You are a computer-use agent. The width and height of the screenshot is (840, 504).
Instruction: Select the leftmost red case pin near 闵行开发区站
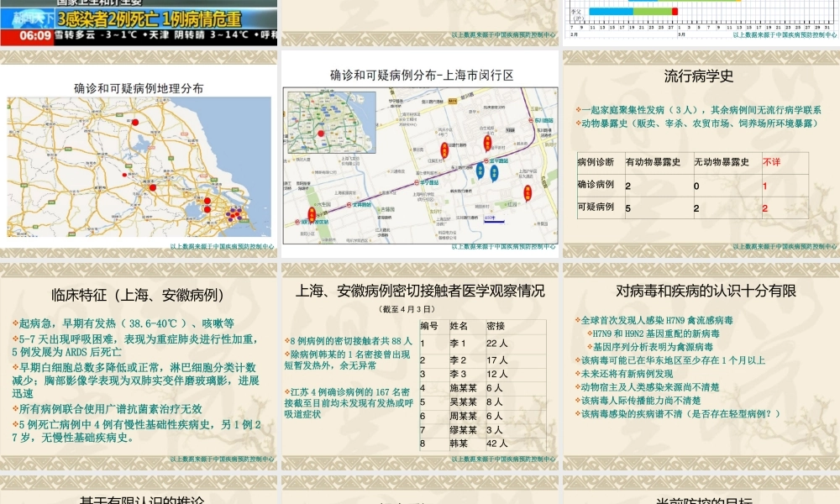click(x=312, y=213)
